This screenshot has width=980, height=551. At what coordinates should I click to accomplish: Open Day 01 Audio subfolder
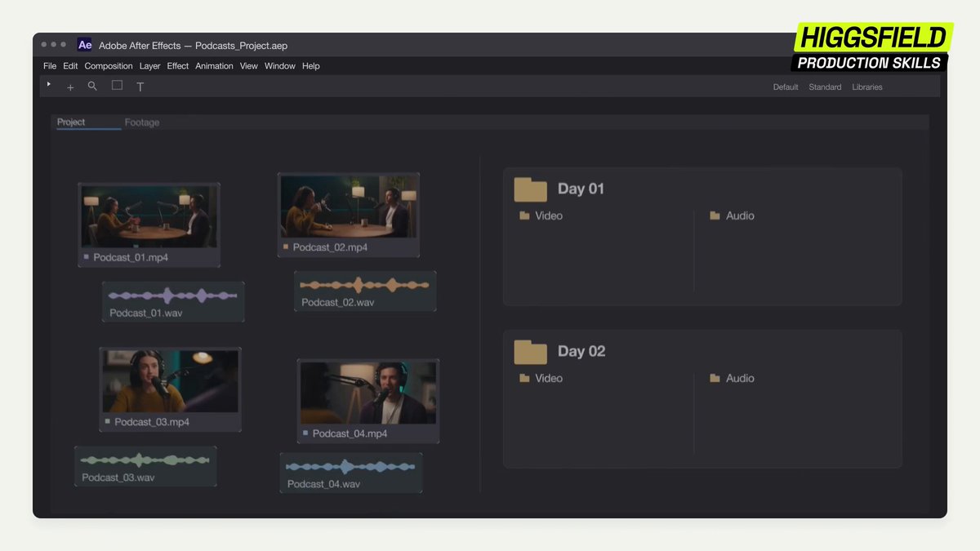click(732, 216)
